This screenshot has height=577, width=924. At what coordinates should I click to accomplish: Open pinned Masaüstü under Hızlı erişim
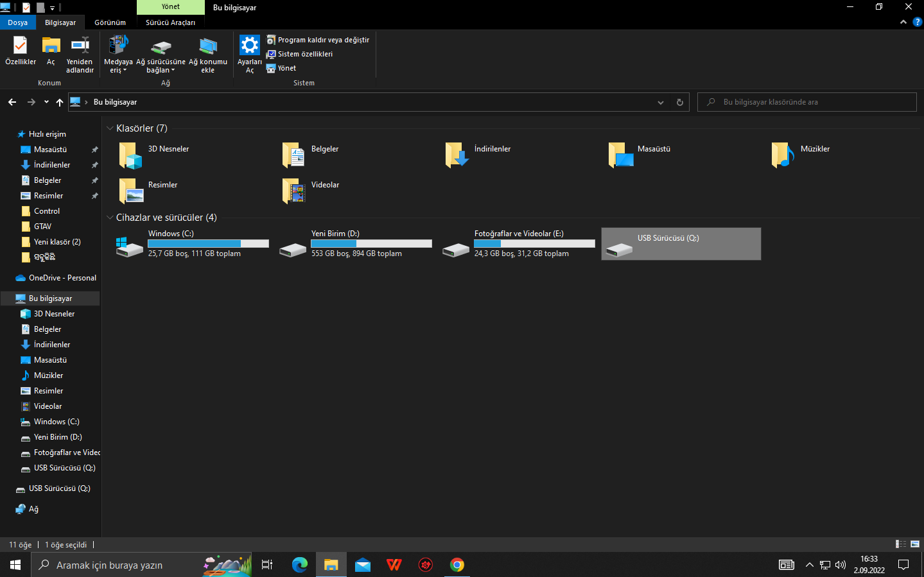point(50,150)
